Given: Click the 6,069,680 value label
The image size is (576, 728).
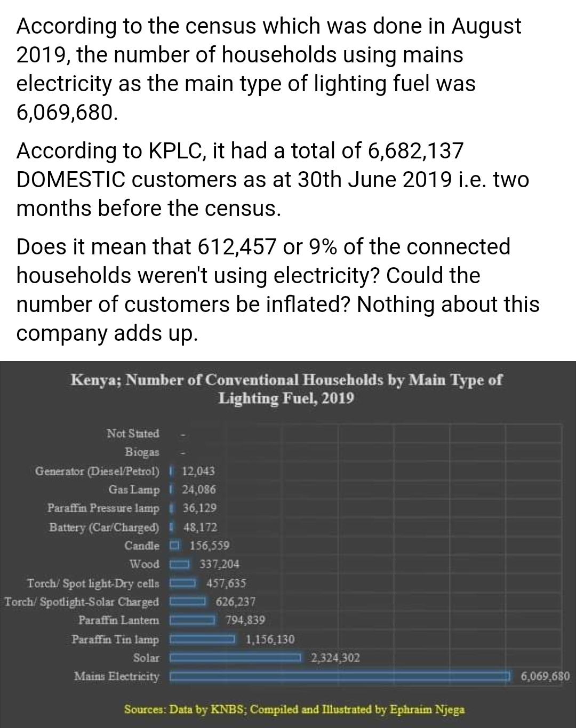Looking at the screenshot, I should tap(545, 676).
